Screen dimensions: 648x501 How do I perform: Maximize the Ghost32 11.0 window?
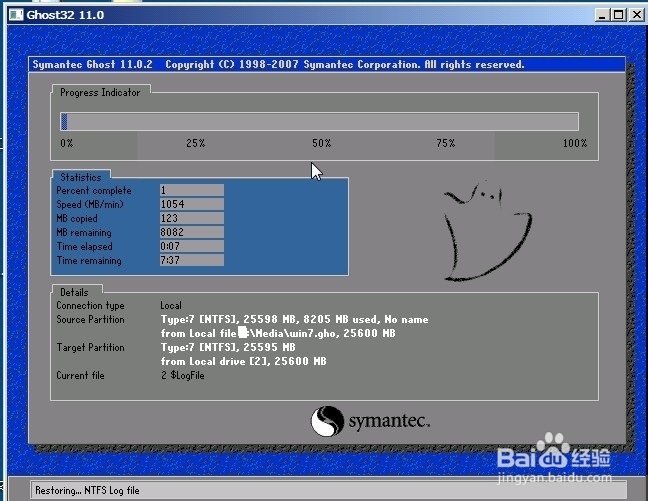coord(618,15)
